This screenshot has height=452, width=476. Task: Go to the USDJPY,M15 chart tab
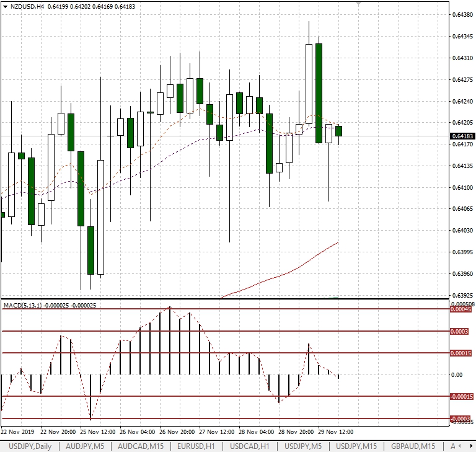pyautogui.click(x=357, y=446)
